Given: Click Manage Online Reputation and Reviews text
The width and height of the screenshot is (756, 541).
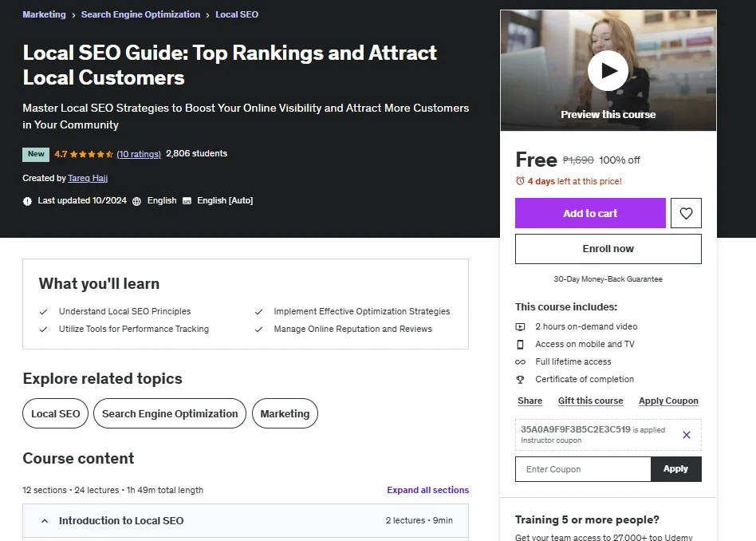Looking at the screenshot, I should coord(353,329).
